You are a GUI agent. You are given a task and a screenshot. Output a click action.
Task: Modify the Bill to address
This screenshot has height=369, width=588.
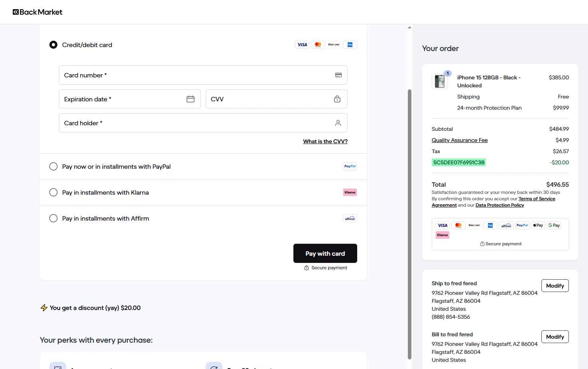pyautogui.click(x=555, y=337)
